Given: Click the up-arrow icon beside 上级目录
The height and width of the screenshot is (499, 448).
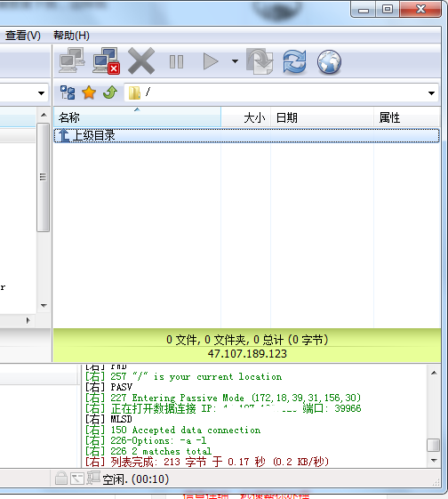Looking at the screenshot, I should tap(64, 135).
